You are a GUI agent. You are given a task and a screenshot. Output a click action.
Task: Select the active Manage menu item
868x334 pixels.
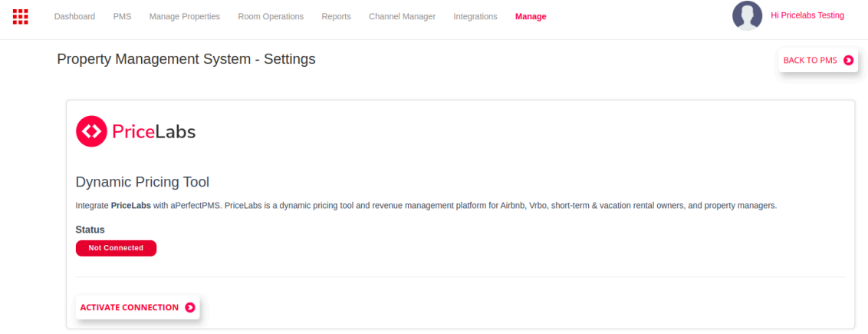click(x=531, y=17)
